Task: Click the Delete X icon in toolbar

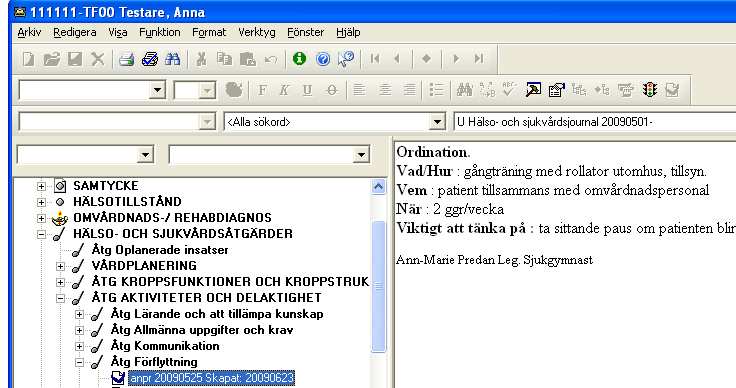Action: click(x=98, y=59)
